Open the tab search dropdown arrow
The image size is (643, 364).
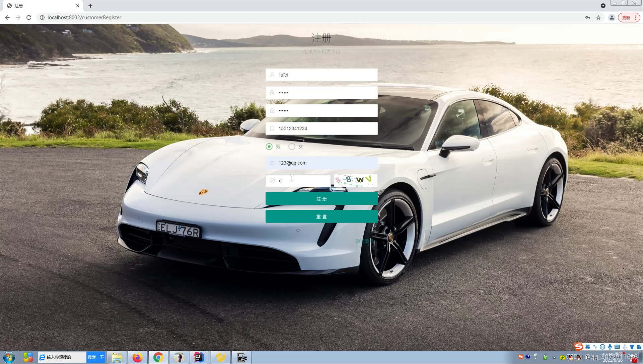pyautogui.click(x=603, y=6)
